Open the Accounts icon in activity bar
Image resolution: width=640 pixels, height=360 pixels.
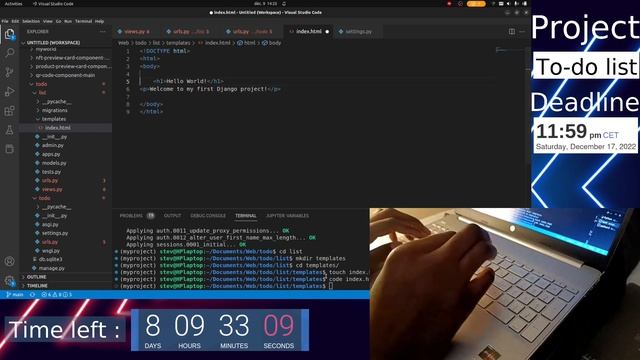[9, 261]
